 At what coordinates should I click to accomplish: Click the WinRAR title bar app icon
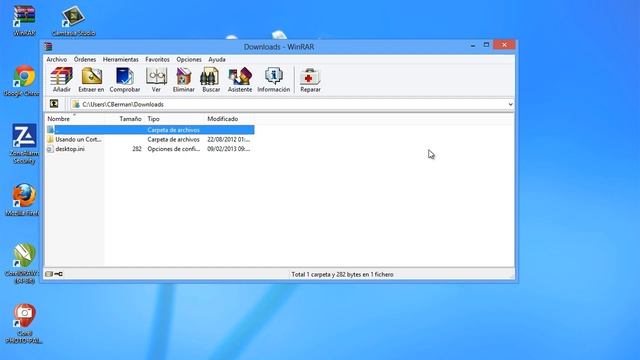click(49, 46)
